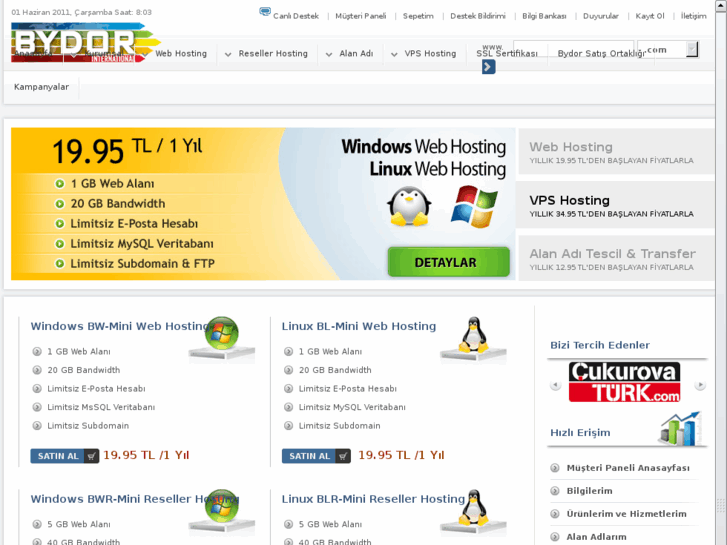
Task: Click the cart icon on the Linux BL-Mini Satın Al button
Action: (343, 456)
